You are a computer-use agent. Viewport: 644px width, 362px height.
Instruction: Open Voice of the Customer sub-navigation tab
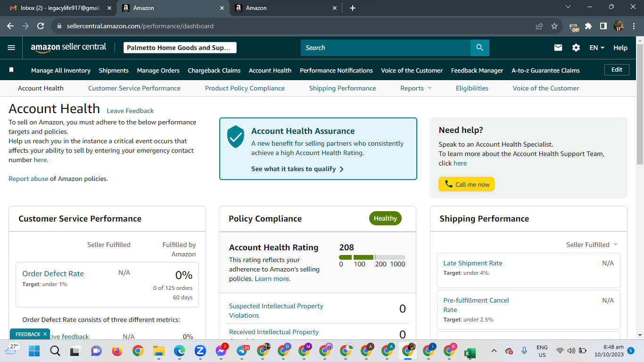pyautogui.click(x=546, y=88)
